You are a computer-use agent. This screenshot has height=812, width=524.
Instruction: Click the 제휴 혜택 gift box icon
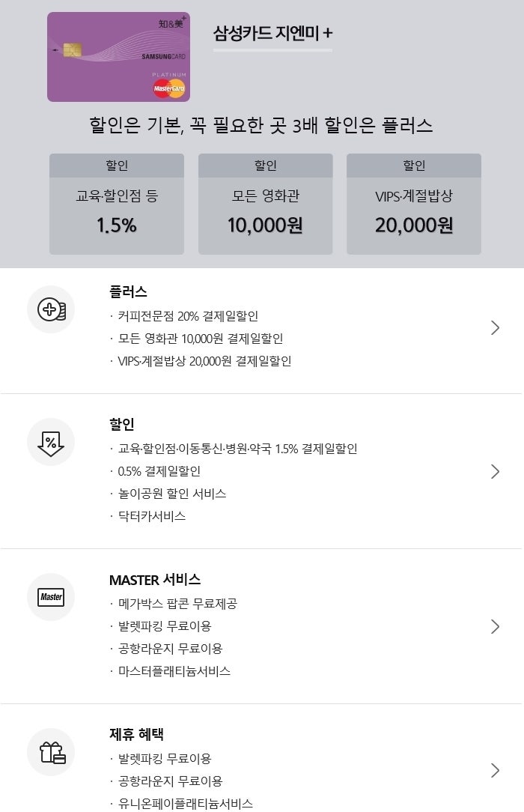(x=51, y=752)
